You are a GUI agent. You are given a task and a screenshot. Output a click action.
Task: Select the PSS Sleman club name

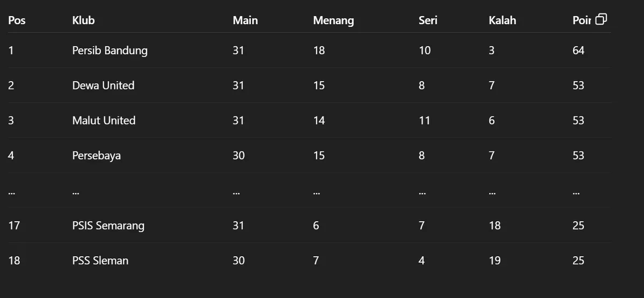[x=100, y=260]
